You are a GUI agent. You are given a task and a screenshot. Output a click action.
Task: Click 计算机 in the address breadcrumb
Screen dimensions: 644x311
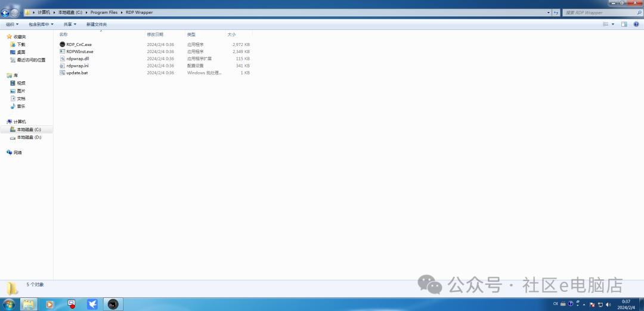click(44, 13)
